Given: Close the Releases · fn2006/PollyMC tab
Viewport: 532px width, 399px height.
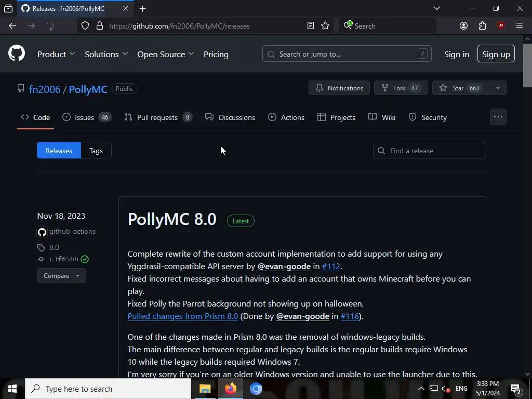Looking at the screenshot, I should pyautogui.click(x=126, y=8).
